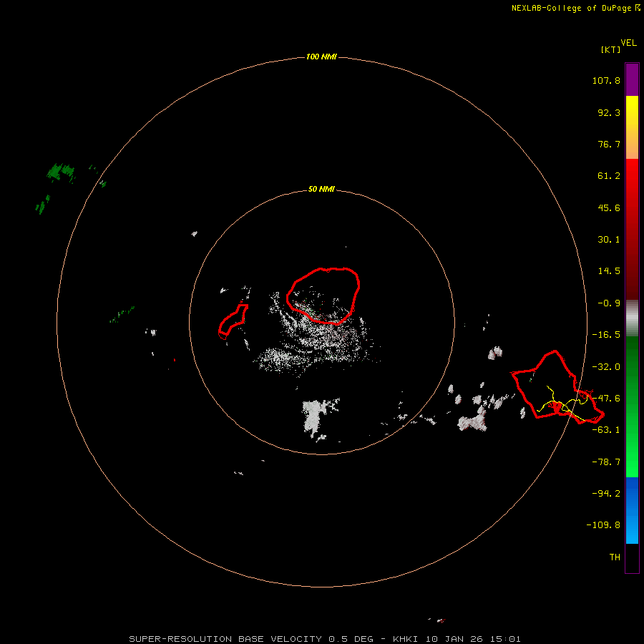Click the 45.6 velocity scale value

pyautogui.click(x=609, y=208)
